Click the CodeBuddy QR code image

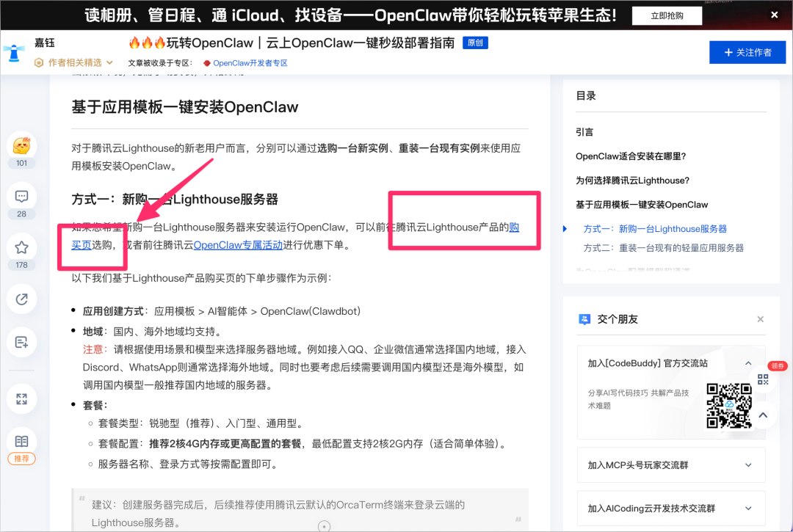pos(731,404)
